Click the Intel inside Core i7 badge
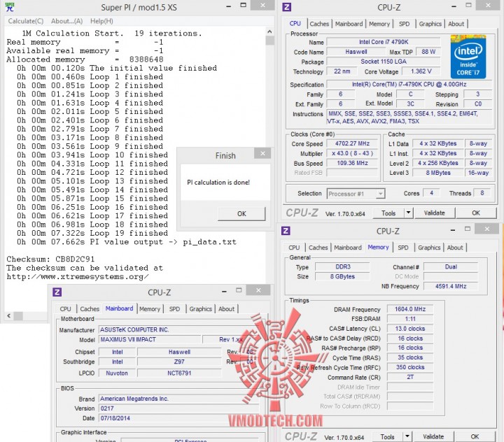Image resolution: width=504 pixels, height=442 pixels. pyautogui.click(x=468, y=57)
